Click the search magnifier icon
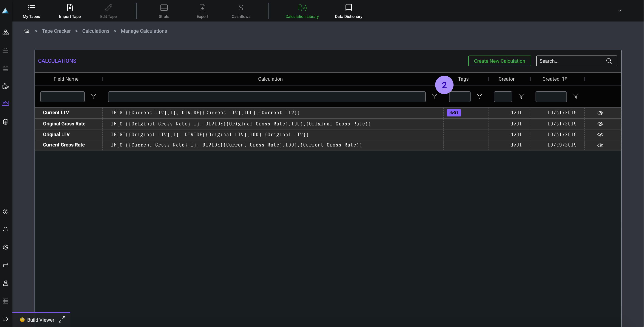The image size is (644, 327). pos(609,61)
